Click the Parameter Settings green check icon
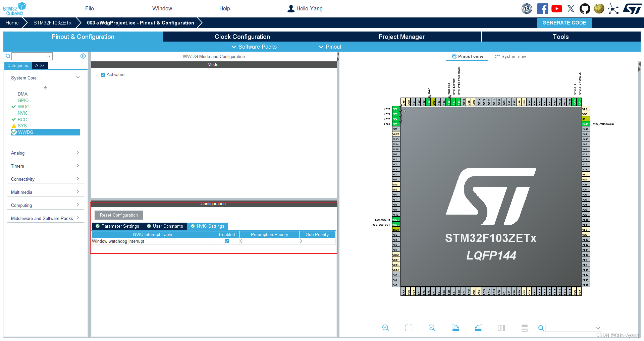The height and width of the screenshot is (341, 644). 98,226
